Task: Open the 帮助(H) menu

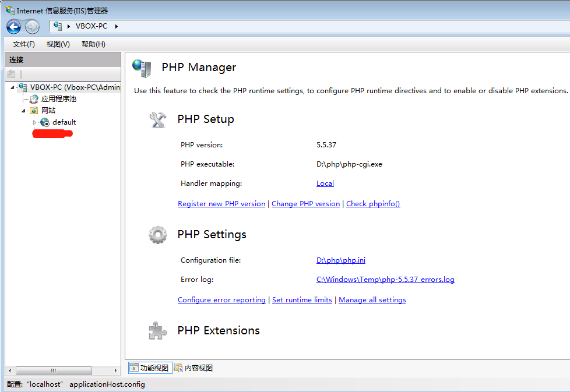Action: click(93, 44)
